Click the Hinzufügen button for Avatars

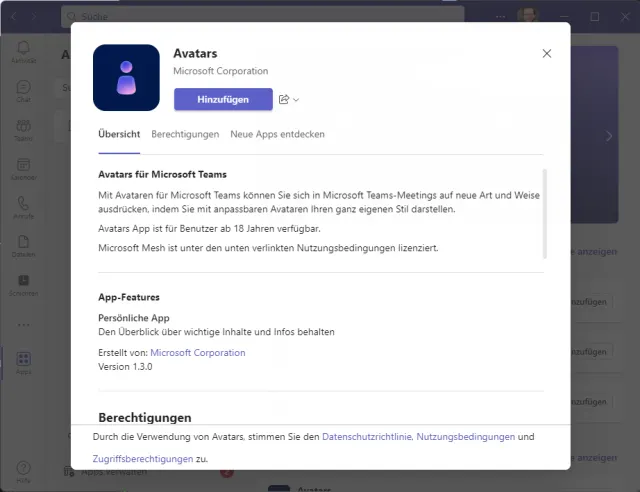[223, 99]
